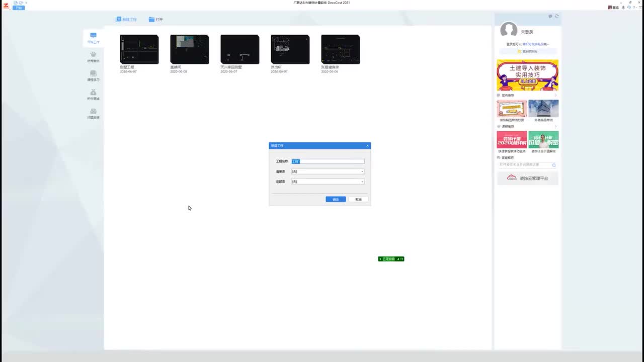
Task: Open the 外装精品案例 case card
Action: click(x=543, y=109)
